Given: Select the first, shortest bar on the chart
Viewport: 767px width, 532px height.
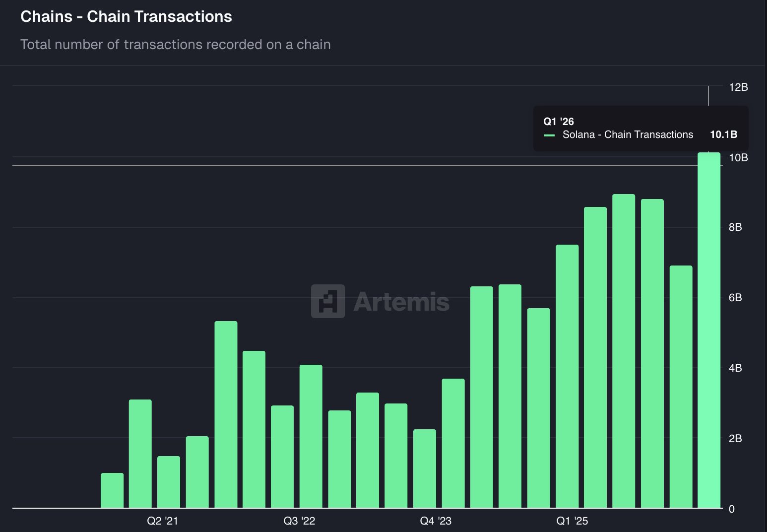Looking at the screenshot, I should (112, 490).
